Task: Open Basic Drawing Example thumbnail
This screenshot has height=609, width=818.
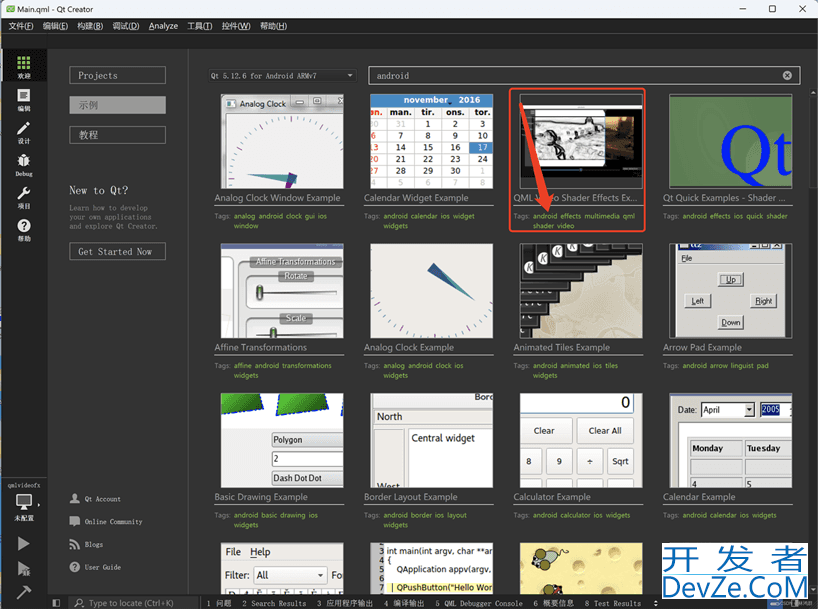Action: (282, 440)
